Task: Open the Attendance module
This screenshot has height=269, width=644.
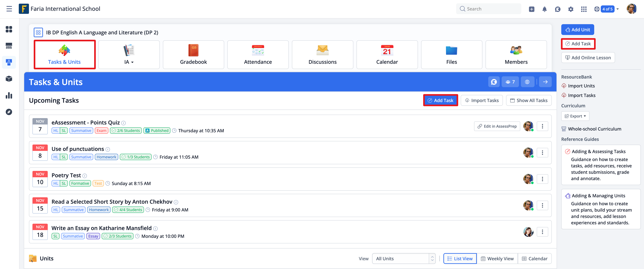Action: coord(258,54)
